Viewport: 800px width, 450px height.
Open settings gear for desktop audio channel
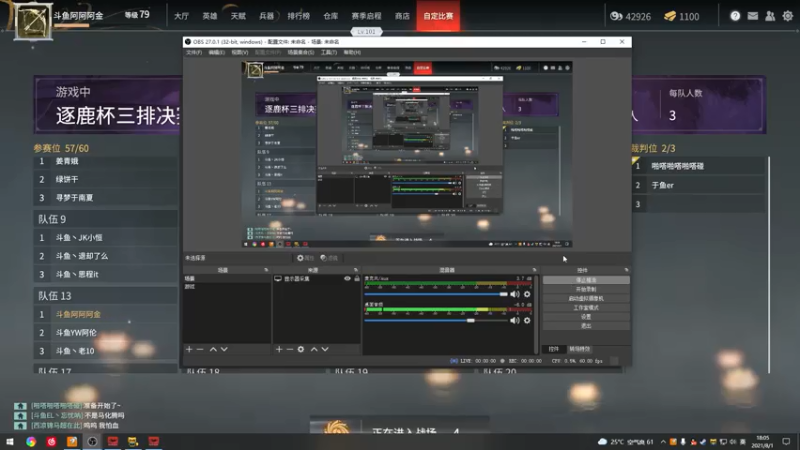point(527,320)
